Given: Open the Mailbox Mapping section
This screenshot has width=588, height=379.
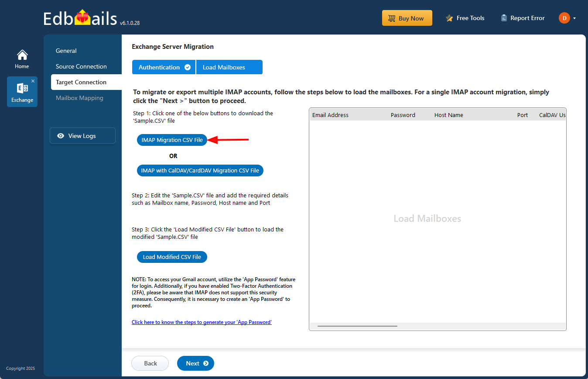Looking at the screenshot, I should (x=79, y=98).
